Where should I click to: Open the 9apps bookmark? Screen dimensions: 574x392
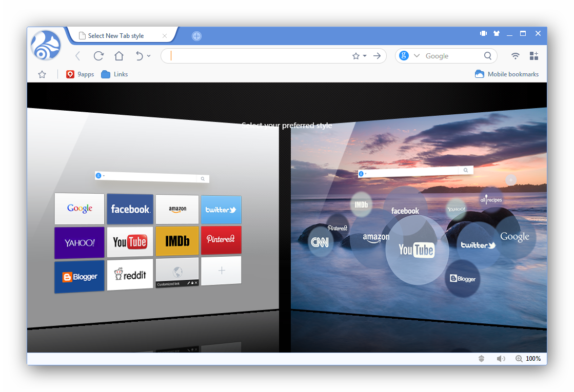click(x=80, y=74)
